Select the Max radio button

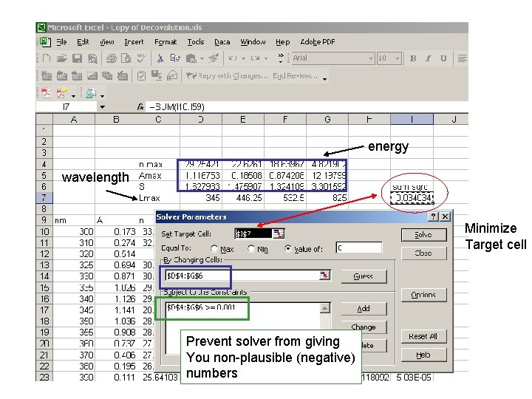pos(214,249)
